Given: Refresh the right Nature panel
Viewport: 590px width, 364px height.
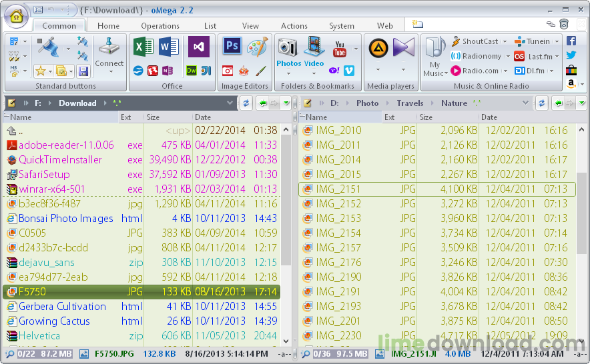Looking at the screenshot, I should (542, 103).
